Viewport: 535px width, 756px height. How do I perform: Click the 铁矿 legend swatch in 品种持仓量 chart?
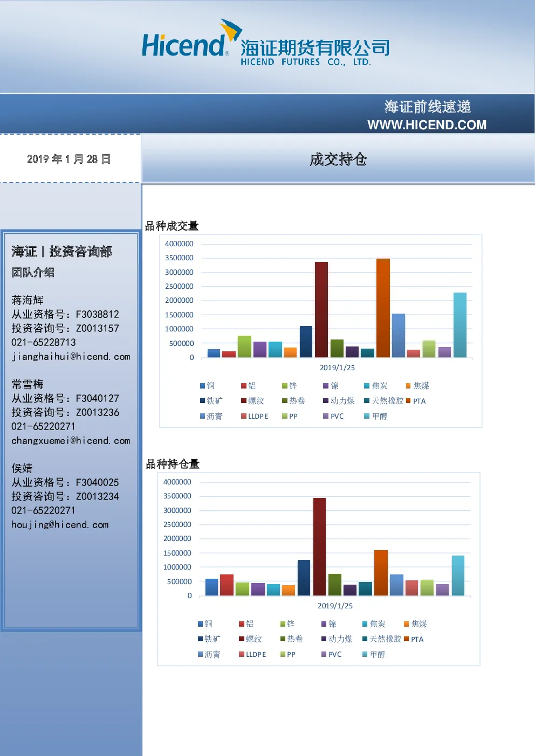click(x=201, y=639)
